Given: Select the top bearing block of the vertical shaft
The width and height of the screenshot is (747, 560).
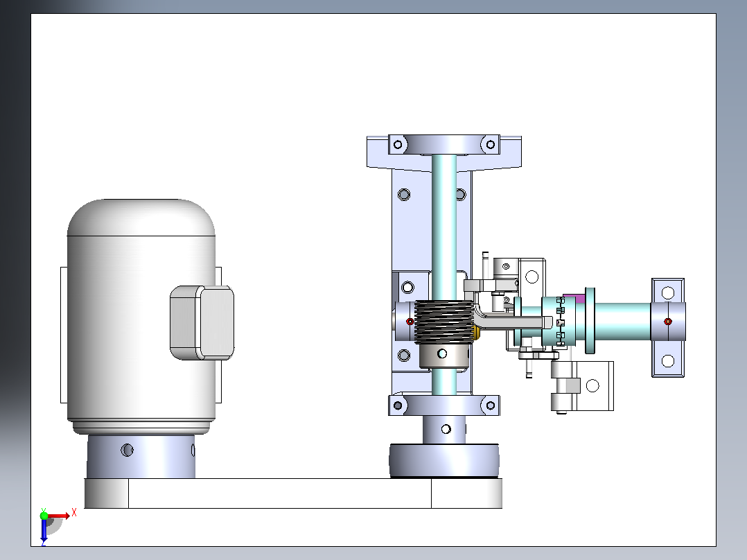Looking at the screenshot, I should click(x=444, y=144).
